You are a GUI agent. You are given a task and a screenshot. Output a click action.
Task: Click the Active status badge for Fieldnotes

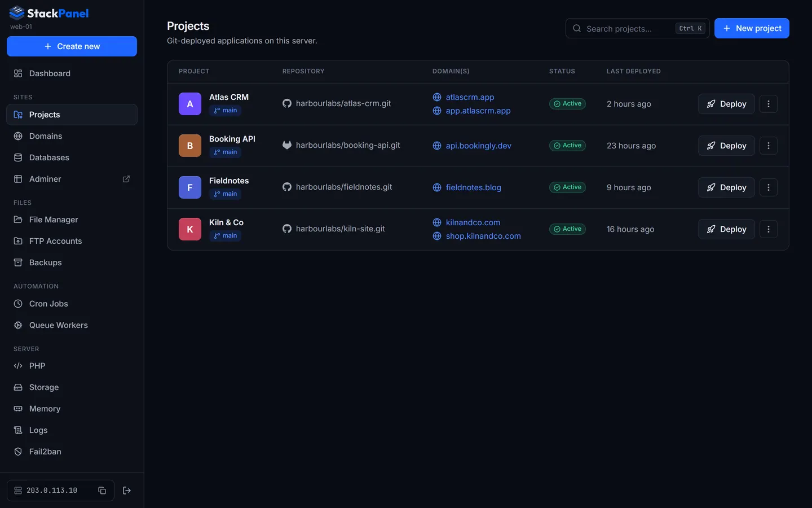[567, 187]
